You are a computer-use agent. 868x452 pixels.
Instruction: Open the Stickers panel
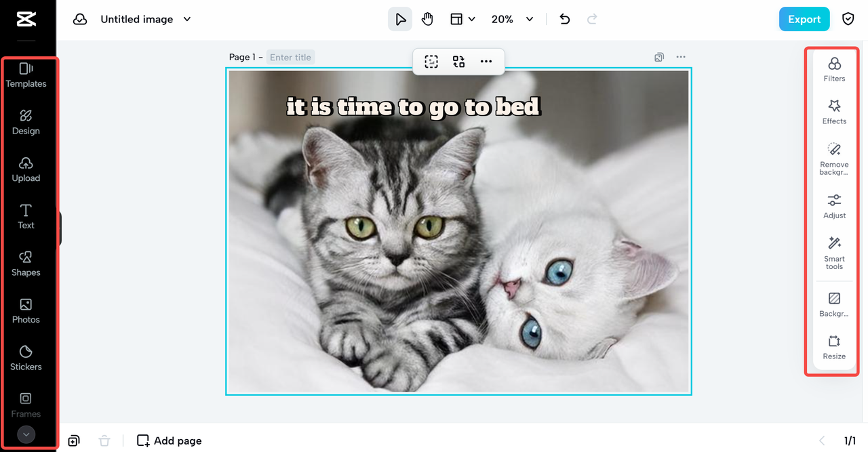point(26,358)
